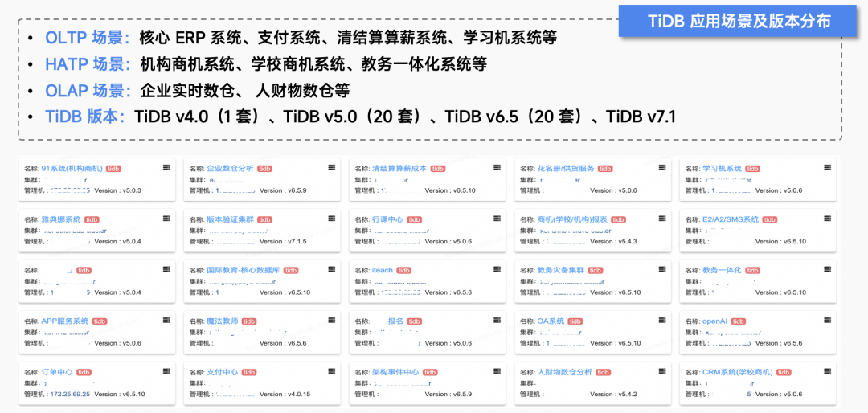This screenshot has height=413, width=868.
Task: Open menu icon on 教务灾备集群 card
Action: (661, 269)
